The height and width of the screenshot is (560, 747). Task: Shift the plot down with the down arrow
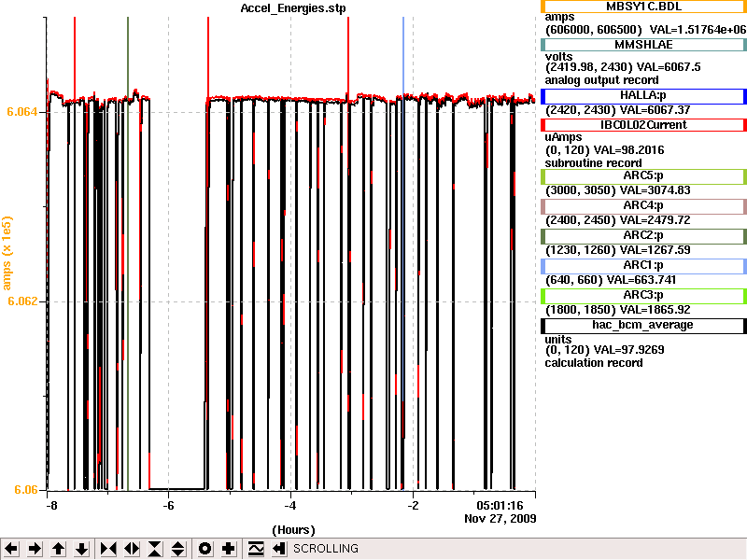(x=82, y=549)
